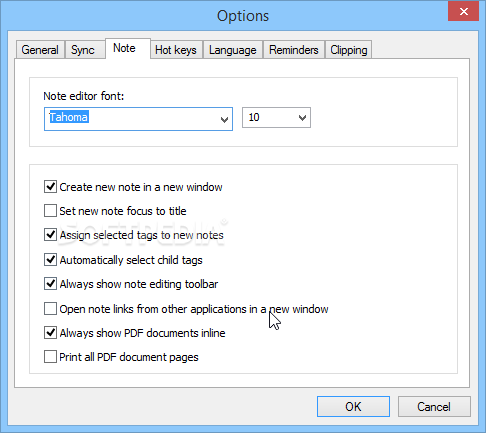Enable Set new note focus to title

[x=50, y=211]
